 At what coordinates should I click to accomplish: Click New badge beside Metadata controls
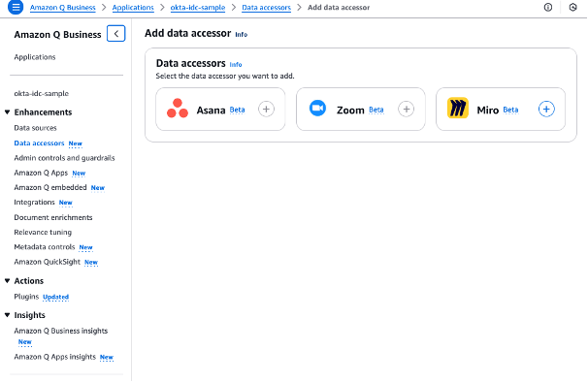tap(86, 247)
